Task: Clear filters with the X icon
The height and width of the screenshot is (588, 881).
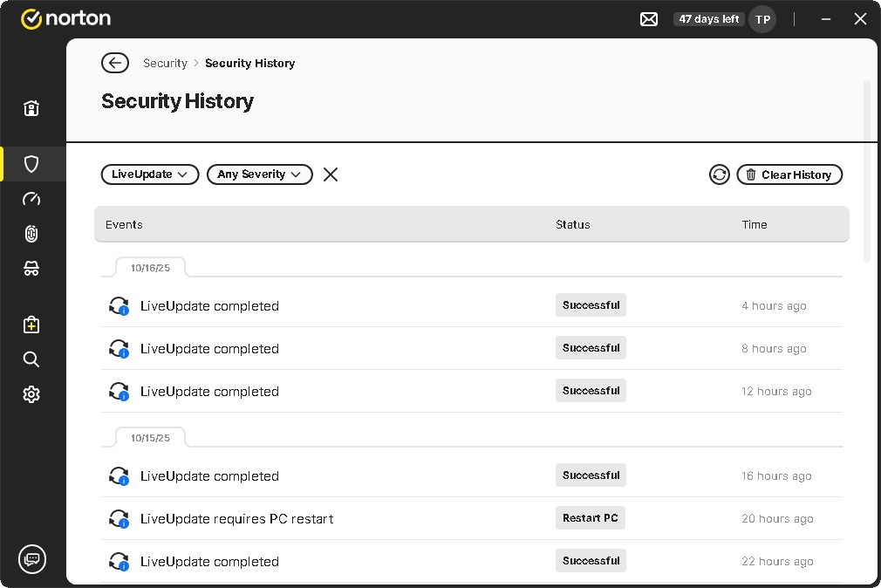Action: [x=331, y=174]
